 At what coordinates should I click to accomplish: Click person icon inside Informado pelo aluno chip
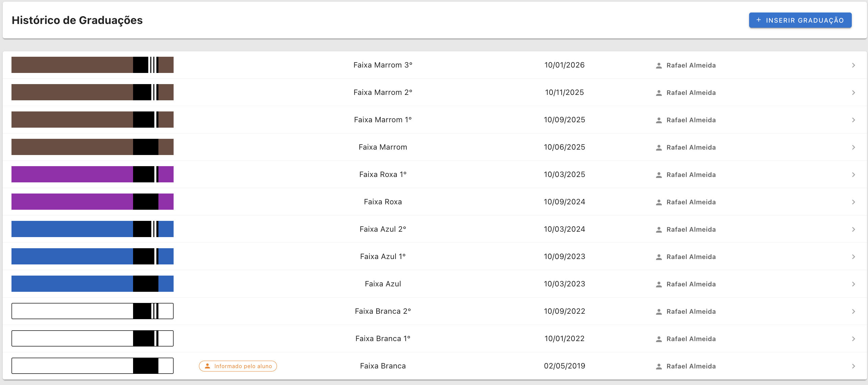(207, 366)
